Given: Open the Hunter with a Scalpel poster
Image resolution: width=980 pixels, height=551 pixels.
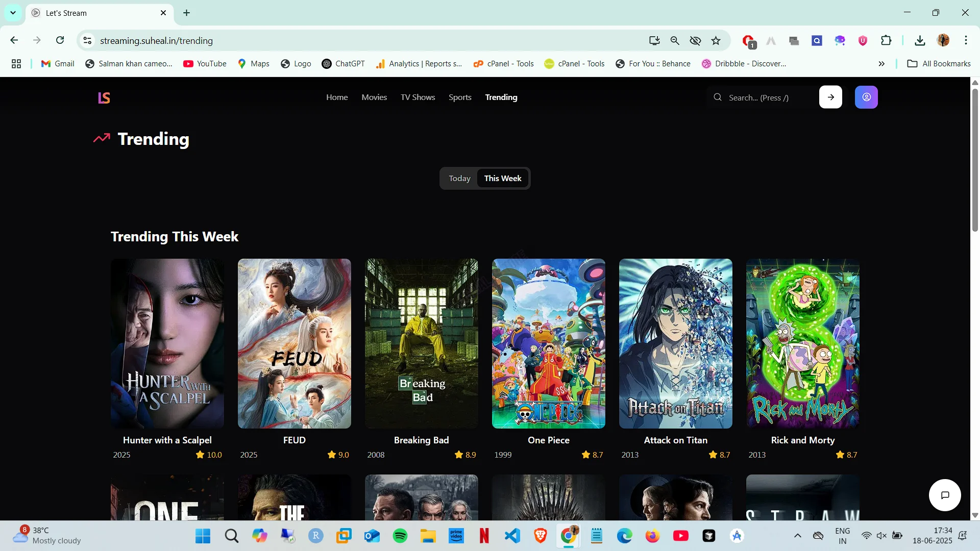Looking at the screenshot, I should 167,343.
